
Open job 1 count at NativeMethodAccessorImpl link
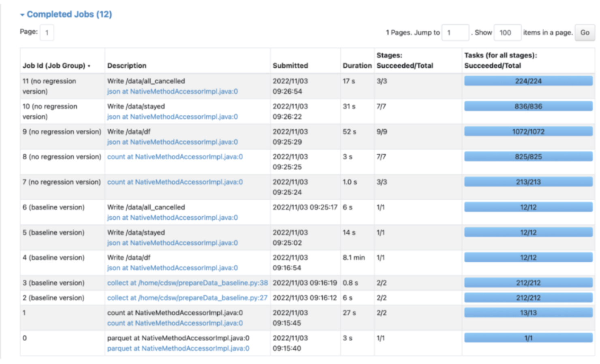[175, 323]
